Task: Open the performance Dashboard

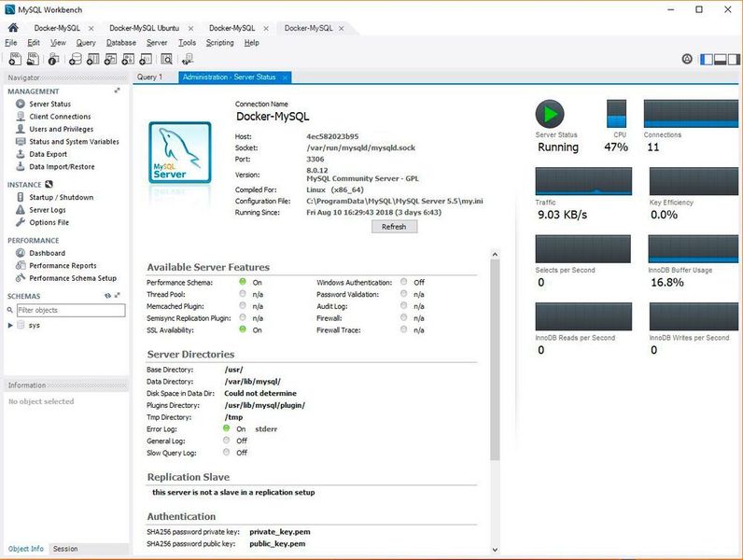Action: coord(47,253)
